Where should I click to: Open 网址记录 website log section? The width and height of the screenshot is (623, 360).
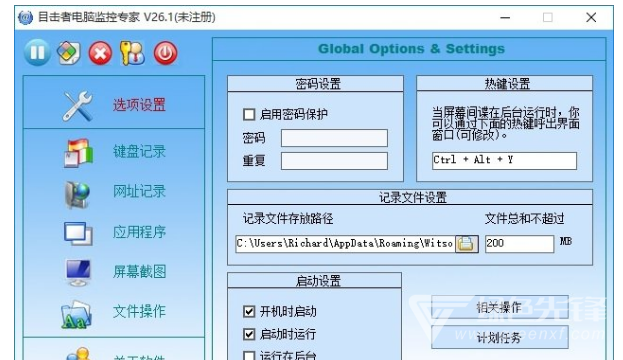pos(114,192)
